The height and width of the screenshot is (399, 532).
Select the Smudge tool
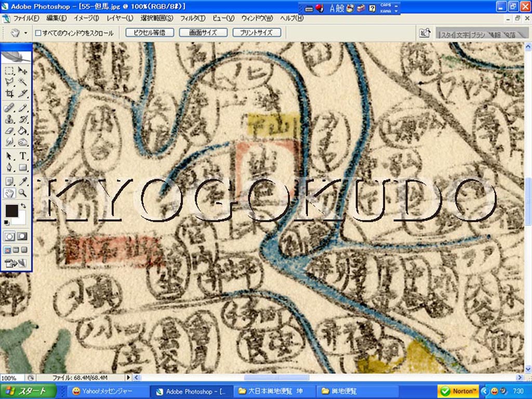[9, 142]
